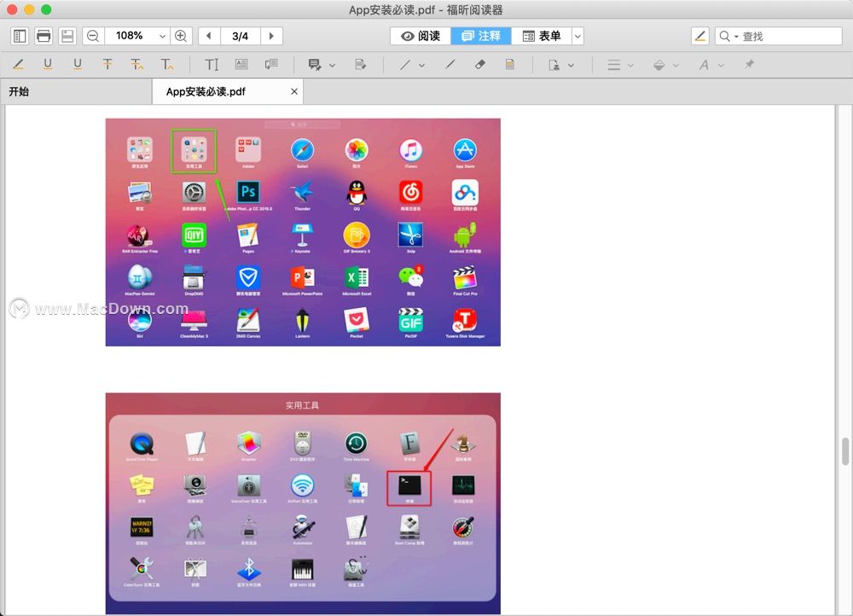This screenshot has height=616, width=853.
Task: Click the 3/4 page number field
Action: (240, 36)
